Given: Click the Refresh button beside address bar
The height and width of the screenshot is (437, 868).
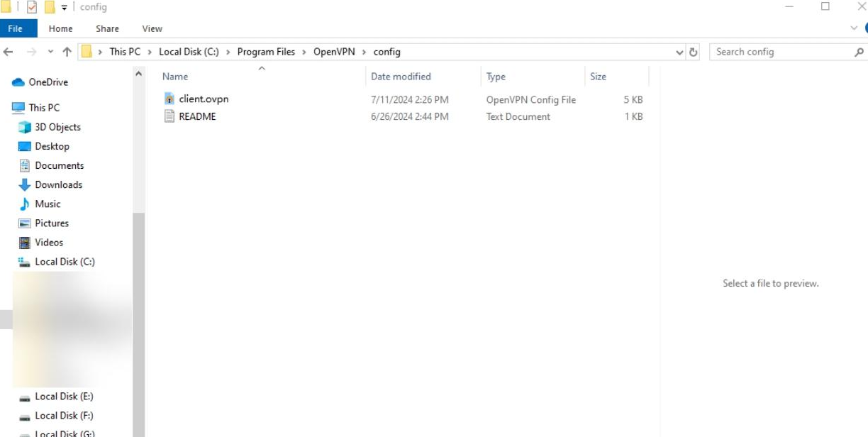Looking at the screenshot, I should coord(694,52).
